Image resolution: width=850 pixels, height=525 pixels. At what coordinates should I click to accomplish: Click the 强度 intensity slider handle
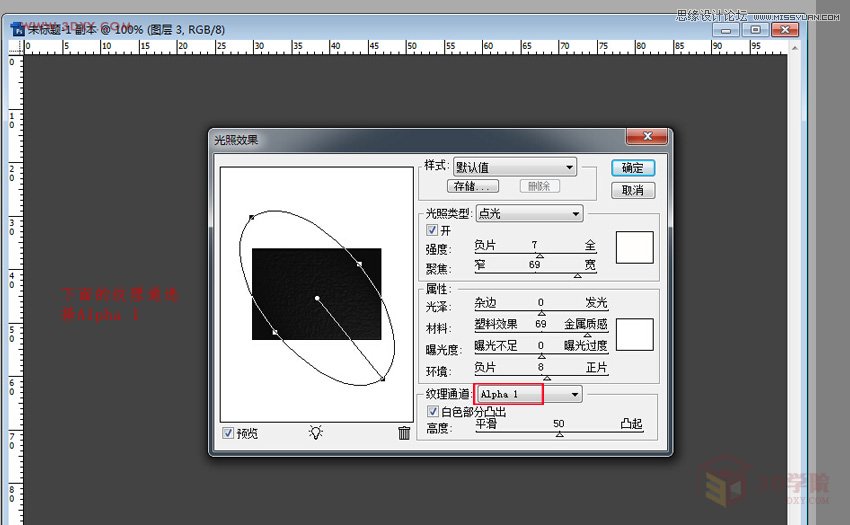click(539, 255)
